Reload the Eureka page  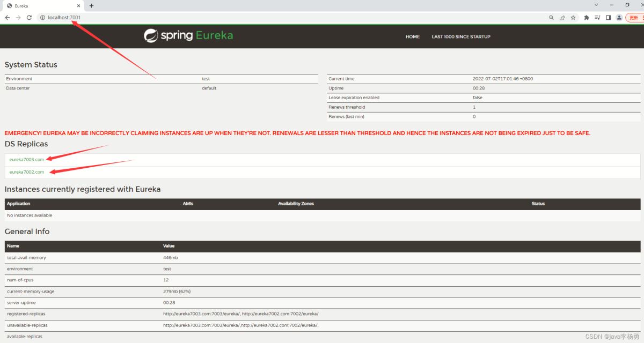tap(29, 18)
